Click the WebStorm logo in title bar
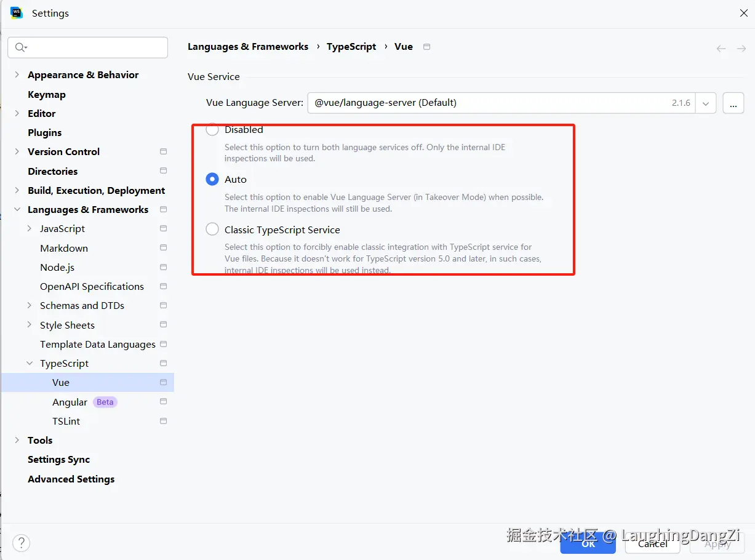755x560 pixels. click(x=16, y=13)
